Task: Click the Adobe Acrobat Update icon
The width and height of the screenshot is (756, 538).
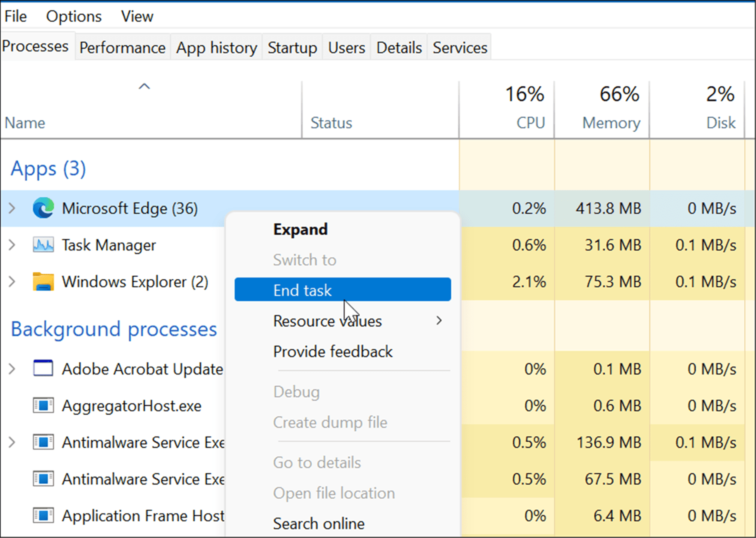Action: coord(43,368)
